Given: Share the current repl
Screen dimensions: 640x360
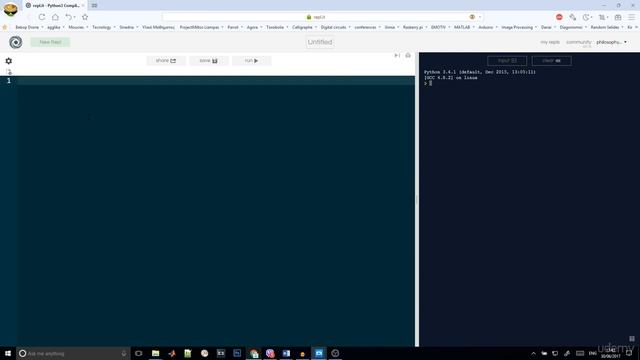Looking at the screenshot, I should click(166, 60).
